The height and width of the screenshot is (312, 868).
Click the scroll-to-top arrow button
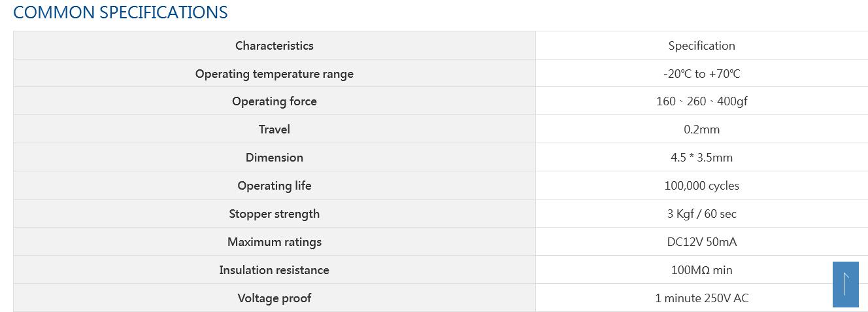click(845, 285)
